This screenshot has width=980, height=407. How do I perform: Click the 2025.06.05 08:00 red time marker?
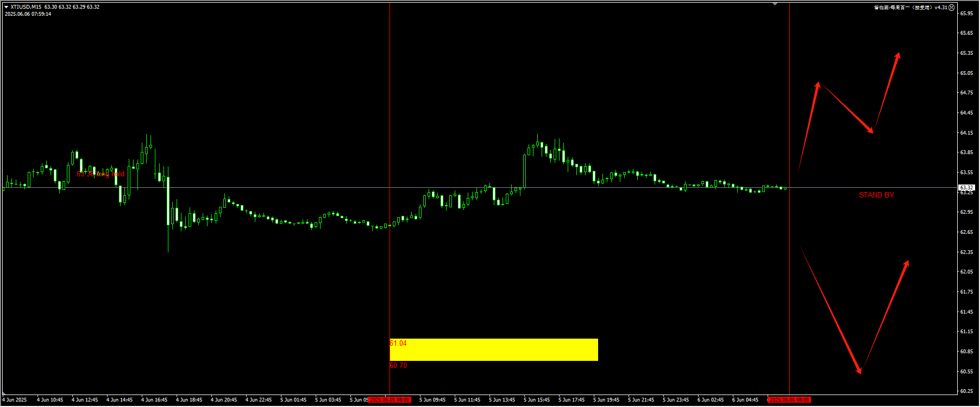[390, 400]
